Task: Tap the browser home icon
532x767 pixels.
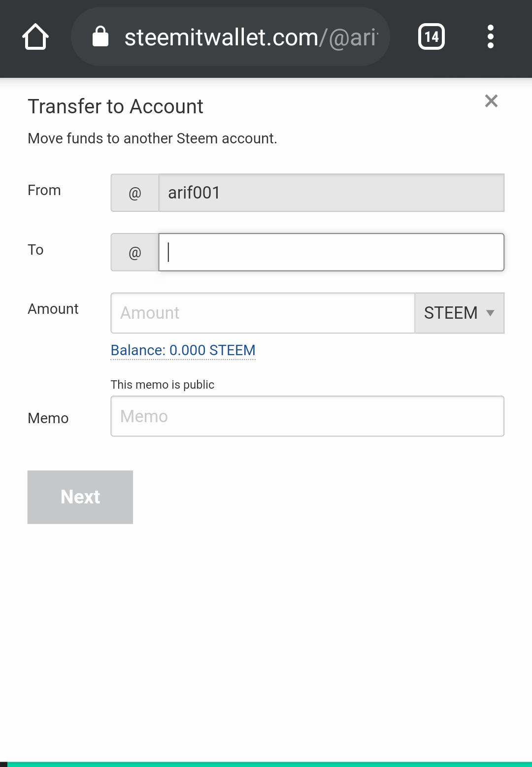Action: (35, 37)
